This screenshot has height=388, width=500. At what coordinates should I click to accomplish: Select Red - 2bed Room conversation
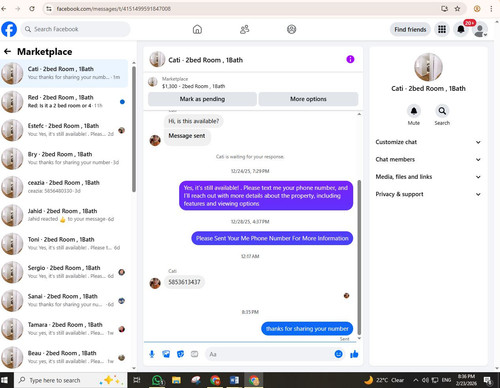point(64,102)
